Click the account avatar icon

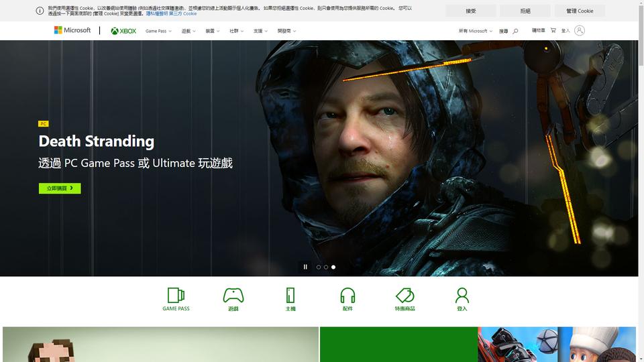pos(579,30)
